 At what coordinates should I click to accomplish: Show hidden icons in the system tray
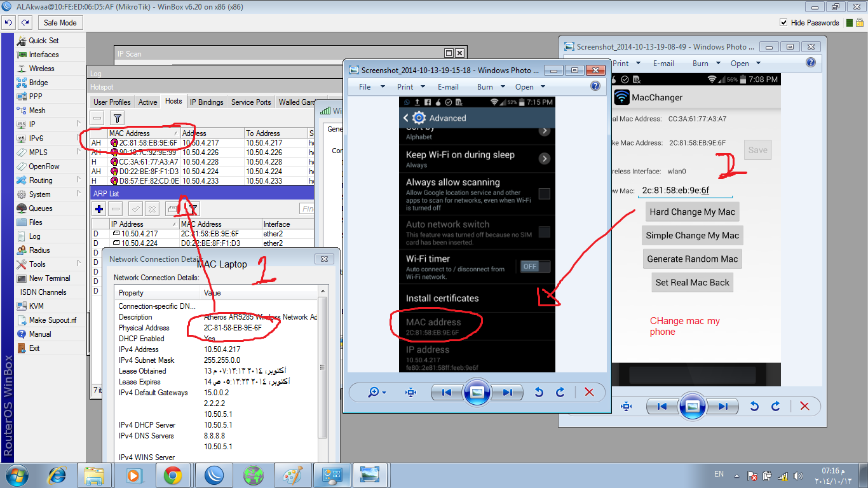736,475
